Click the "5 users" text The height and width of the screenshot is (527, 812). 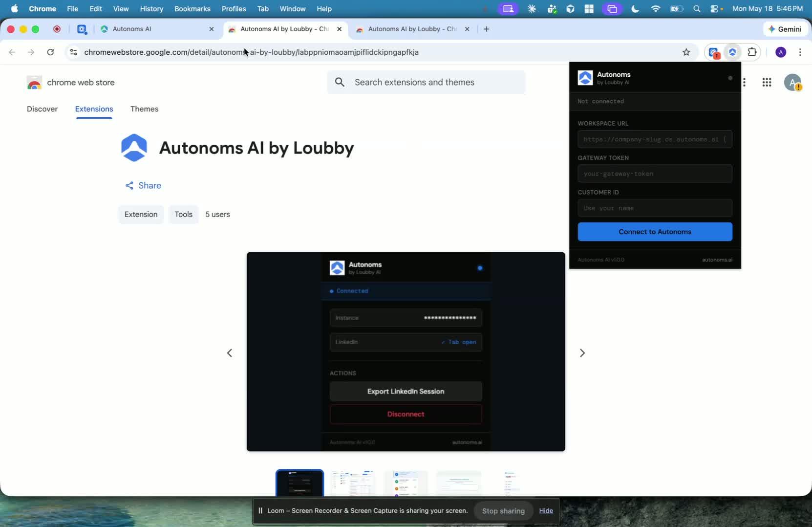(217, 214)
